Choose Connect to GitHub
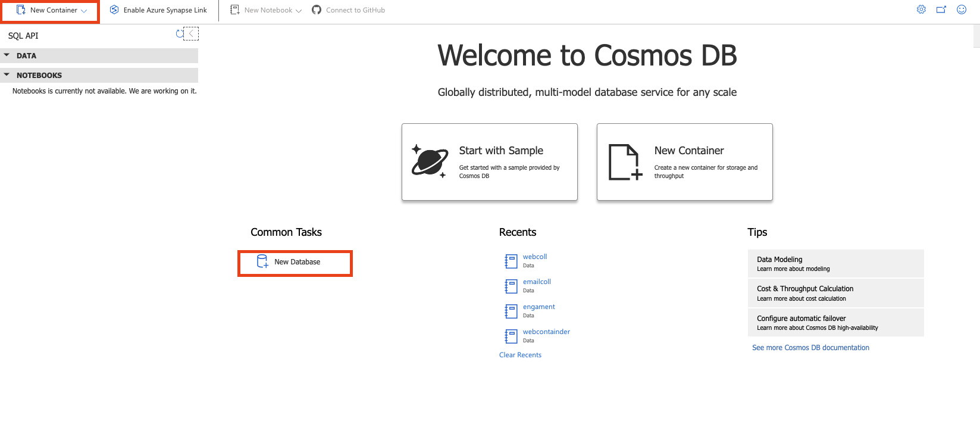 355,10
